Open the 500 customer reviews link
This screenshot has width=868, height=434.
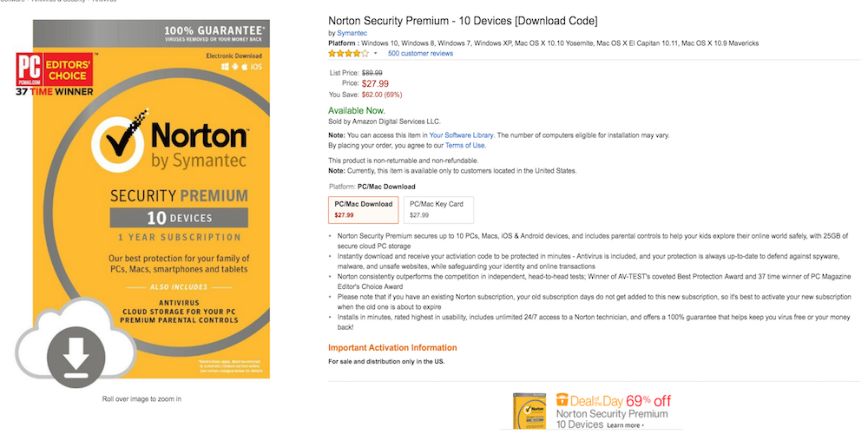(420, 54)
